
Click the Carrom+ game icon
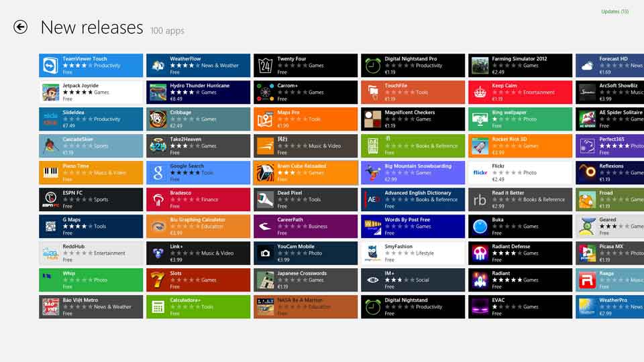(x=266, y=93)
